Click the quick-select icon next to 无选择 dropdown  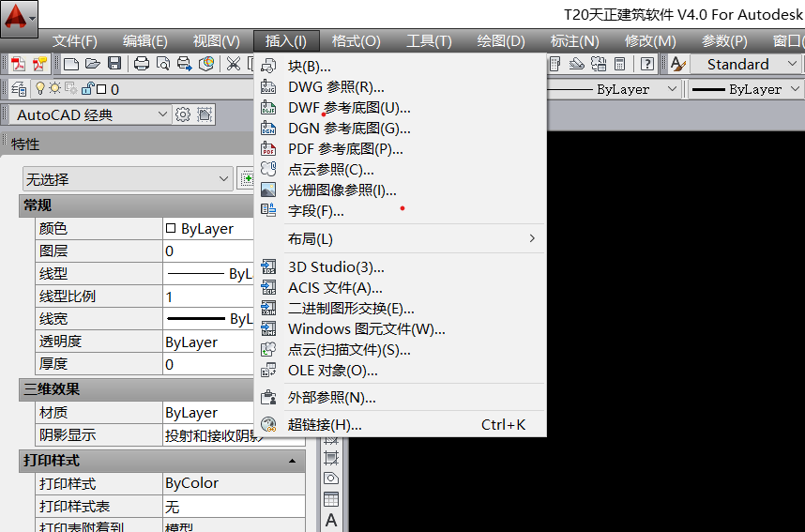point(247,179)
